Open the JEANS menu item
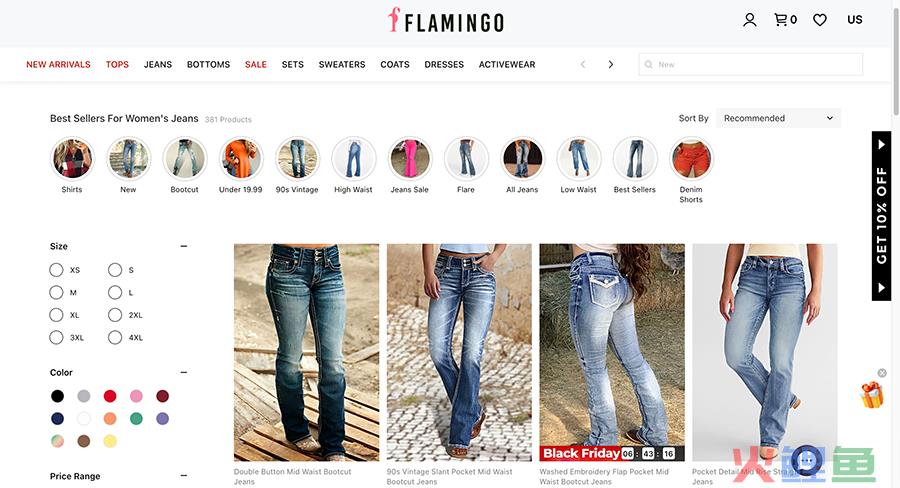Screen dimensions: 900x488 point(158,64)
